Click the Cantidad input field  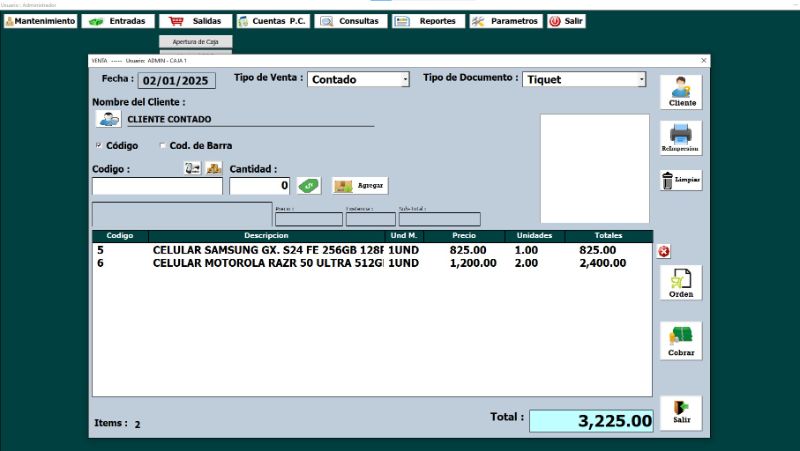(259, 186)
